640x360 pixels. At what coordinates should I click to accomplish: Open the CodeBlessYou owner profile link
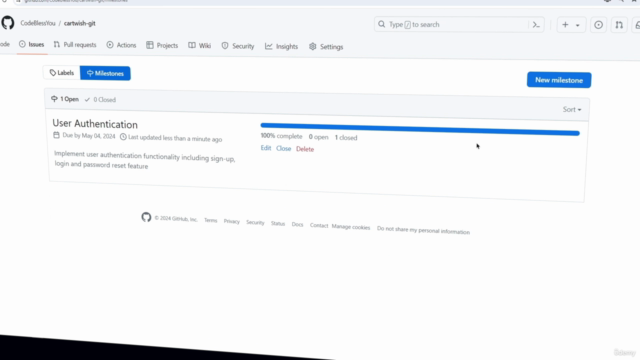[x=38, y=23]
